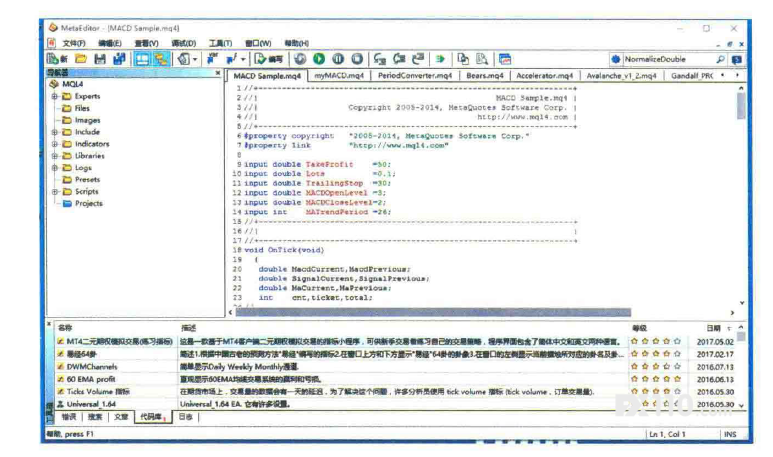Click the blue gear icon beside search box
This screenshot has width=773, height=457.
click(616, 59)
